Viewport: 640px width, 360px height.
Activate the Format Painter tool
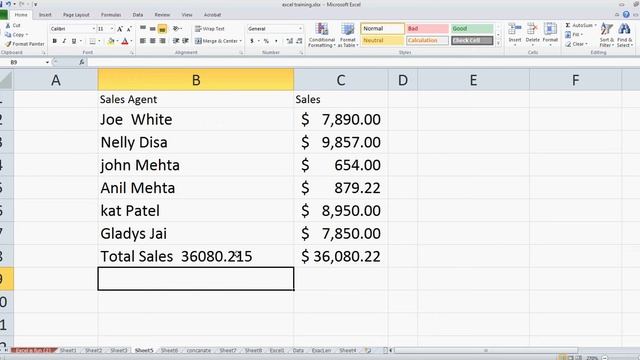pyautogui.click(x=24, y=44)
